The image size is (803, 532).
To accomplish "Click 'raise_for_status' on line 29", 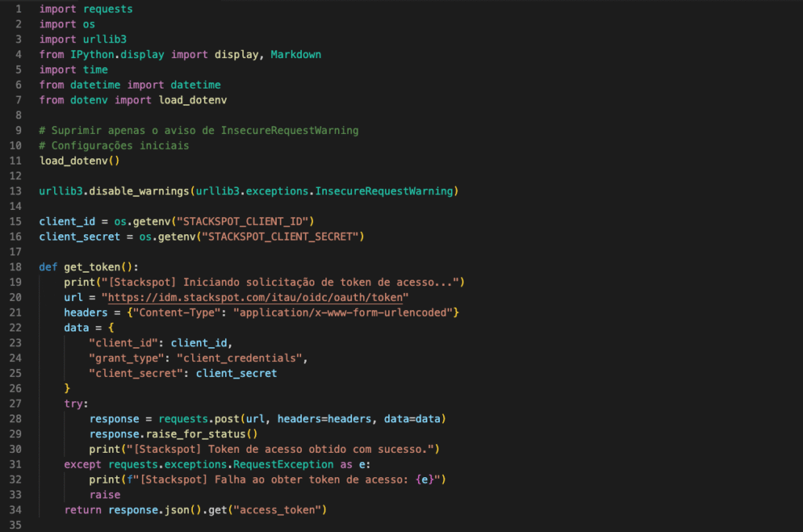I will pyautogui.click(x=195, y=434).
